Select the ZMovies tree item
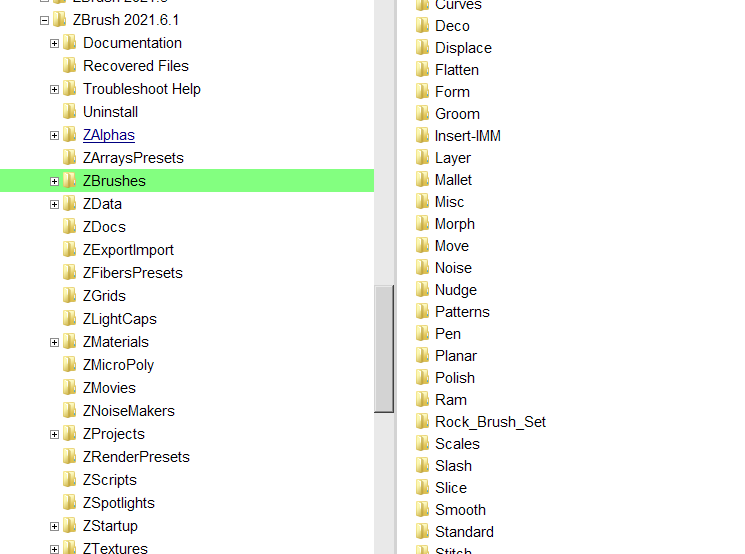This screenshot has height=554, width=745. coord(109,388)
